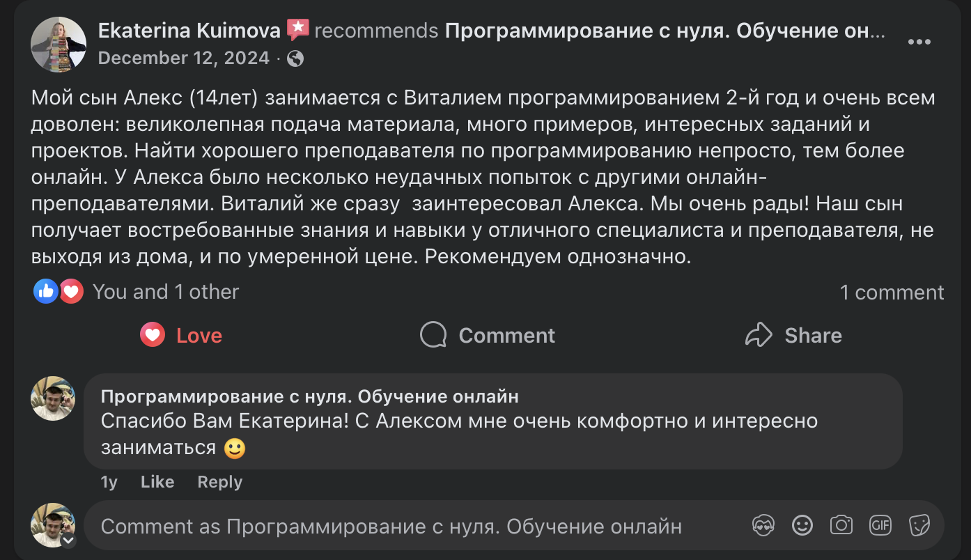Like the page's reply comment
The height and width of the screenshot is (560, 971).
point(157,481)
